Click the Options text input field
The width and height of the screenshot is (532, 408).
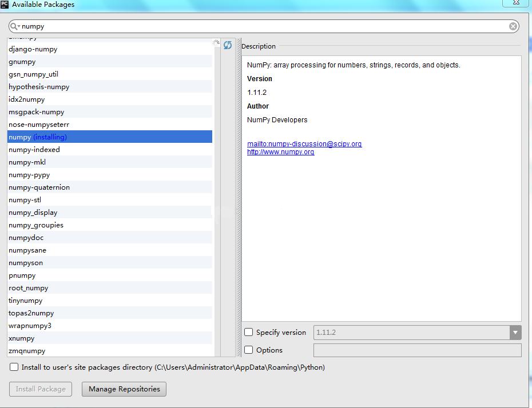(x=417, y=350)
